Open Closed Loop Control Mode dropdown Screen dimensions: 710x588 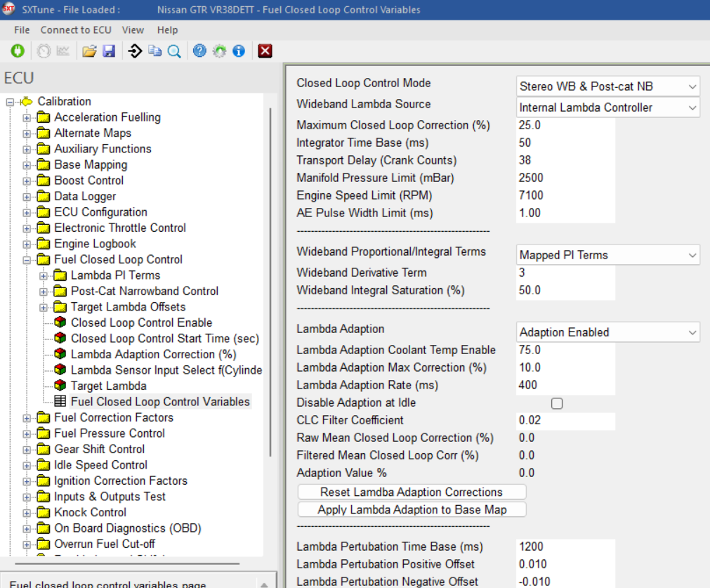click(607, 86)
